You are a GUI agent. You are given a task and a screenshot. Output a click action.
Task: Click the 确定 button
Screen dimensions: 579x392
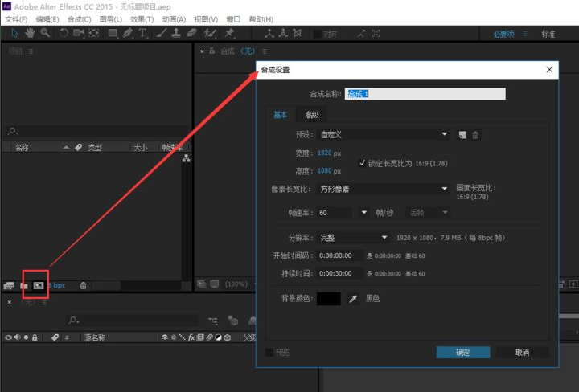click(463, 353)
